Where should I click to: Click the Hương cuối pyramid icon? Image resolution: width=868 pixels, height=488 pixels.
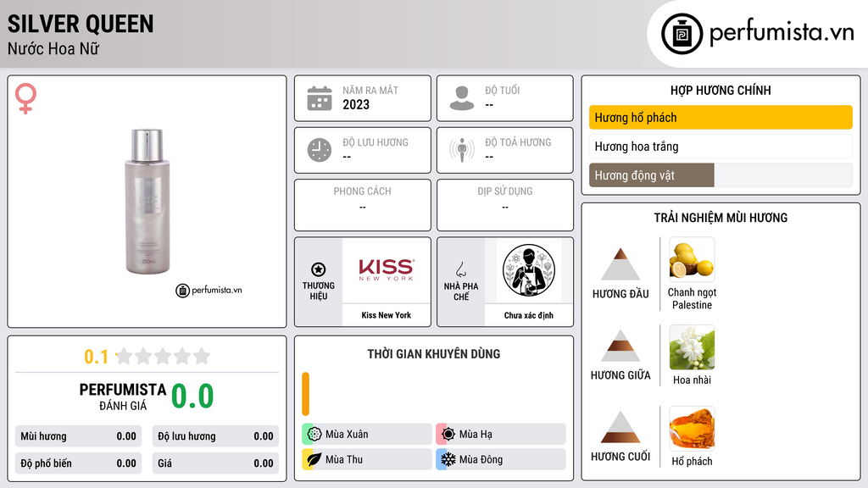[620, 427]
